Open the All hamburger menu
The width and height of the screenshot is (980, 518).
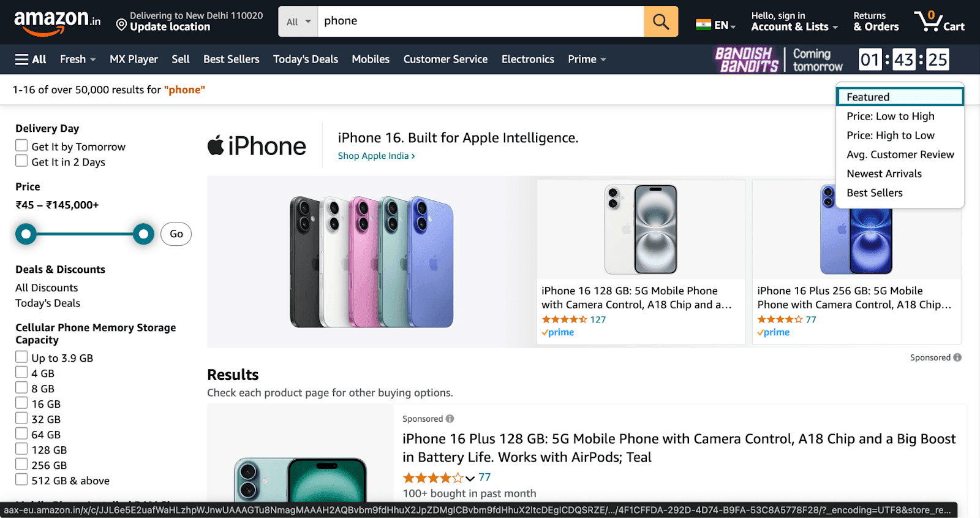[31, 59]
